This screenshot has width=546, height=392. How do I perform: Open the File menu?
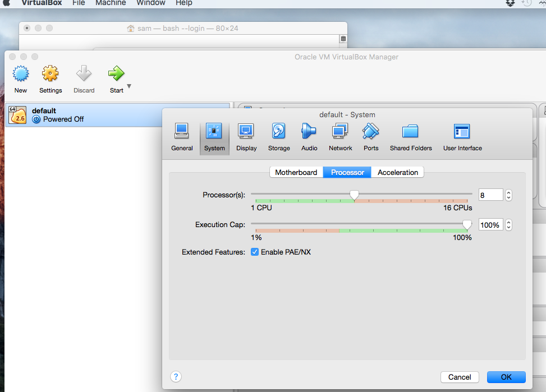click(x=79, y=3)
